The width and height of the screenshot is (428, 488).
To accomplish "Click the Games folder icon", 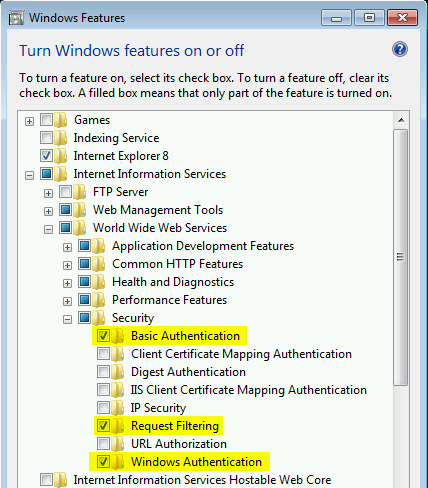I will click(60, 120).
